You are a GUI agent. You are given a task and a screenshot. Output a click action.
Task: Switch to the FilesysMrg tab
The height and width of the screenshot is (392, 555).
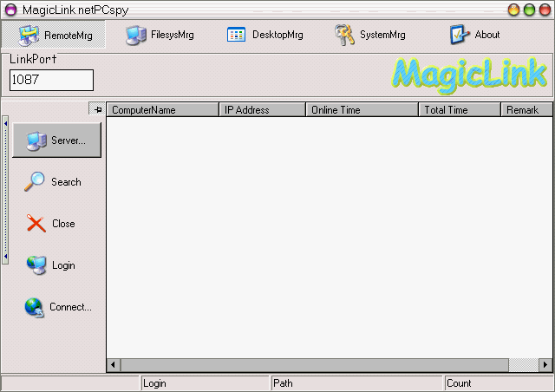[x=160, y=35]
